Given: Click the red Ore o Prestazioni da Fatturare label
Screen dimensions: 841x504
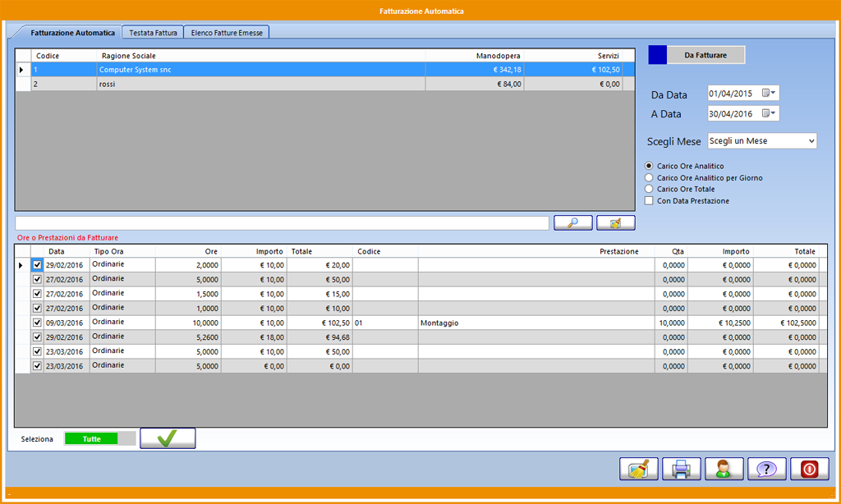Looking at the screenshot, I should point(67,237).
